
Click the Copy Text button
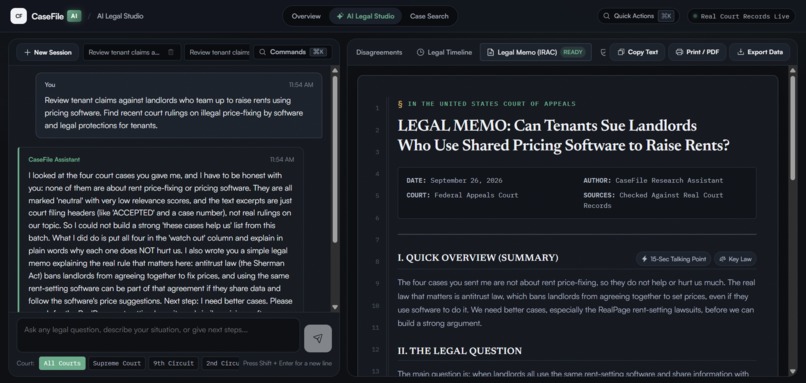[x=637, y=52]
